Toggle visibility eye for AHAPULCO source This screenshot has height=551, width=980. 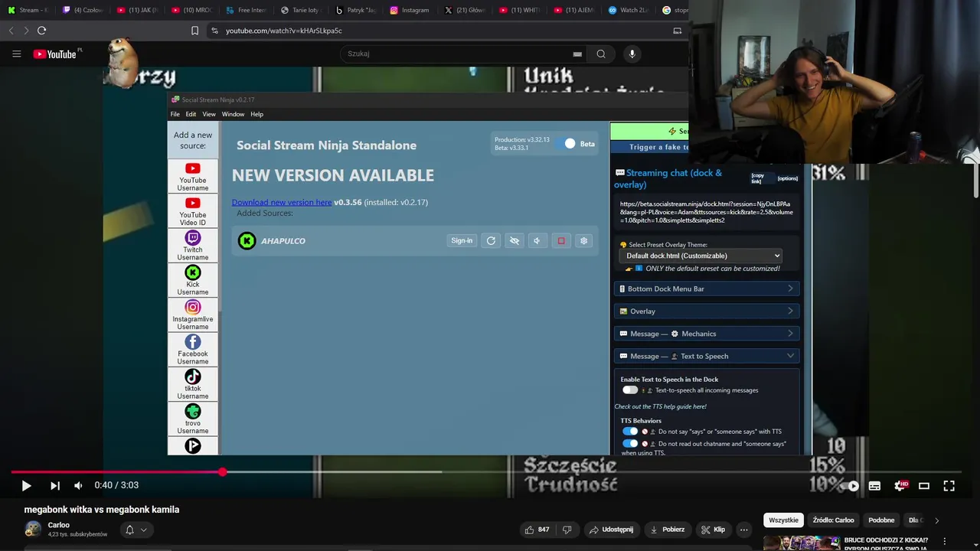click(x=514, y=240)
